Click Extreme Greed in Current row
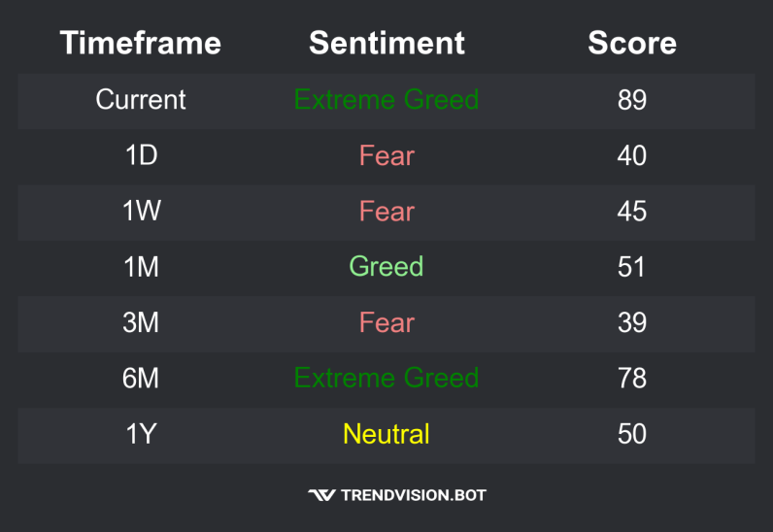This screenshot has height=532, width=773. 386,99
